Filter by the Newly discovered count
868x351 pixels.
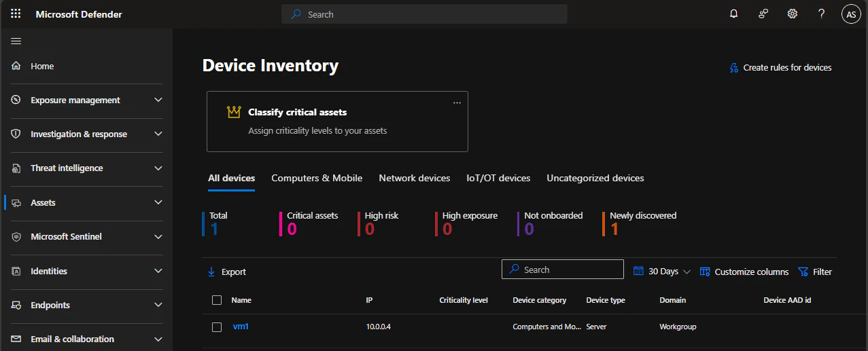pos(640,223)
